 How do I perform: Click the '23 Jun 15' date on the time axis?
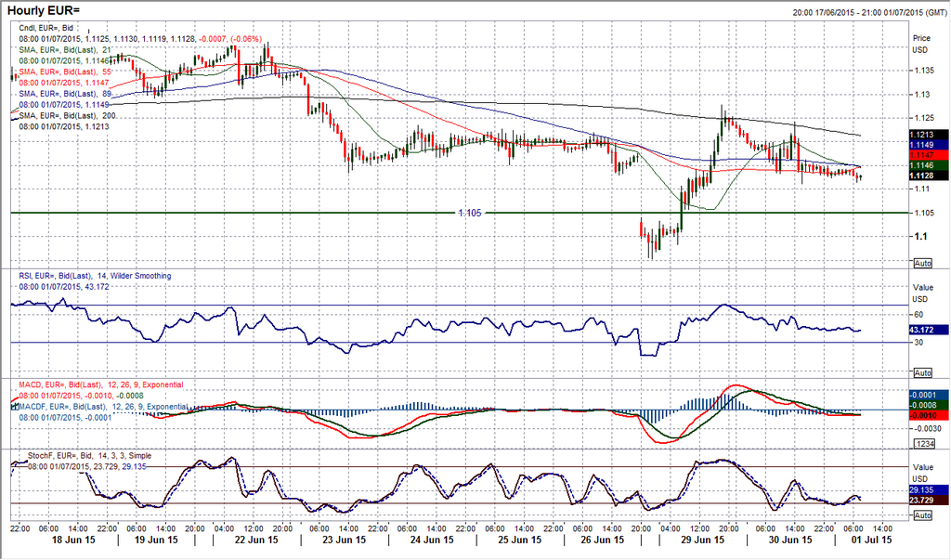(x=344, y=540)
